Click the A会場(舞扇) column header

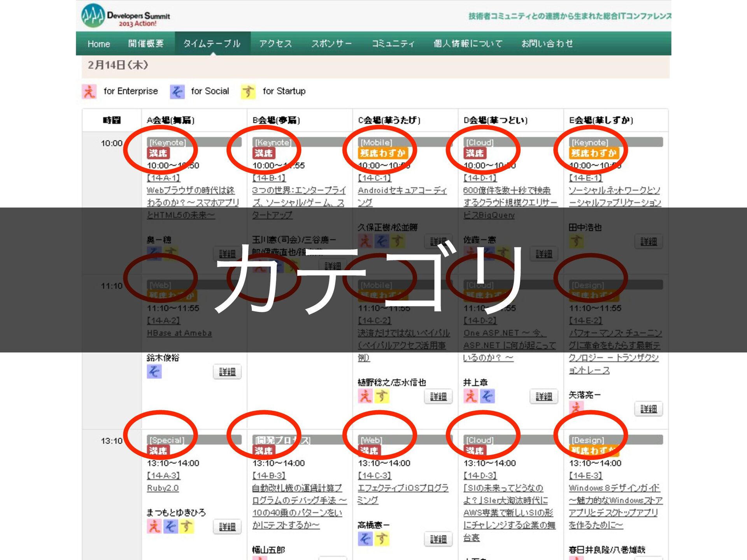[x=170, y=120]
